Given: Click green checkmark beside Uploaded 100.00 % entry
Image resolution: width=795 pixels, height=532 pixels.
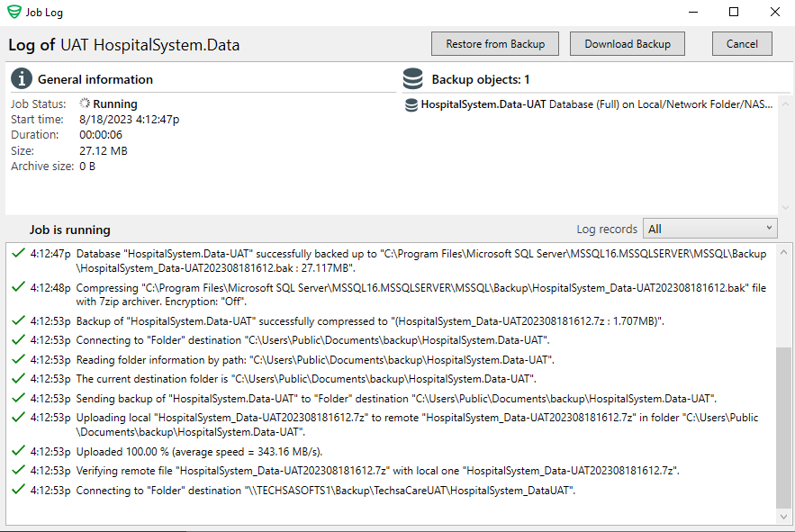Looking at the screenshot, I should 17,451.
